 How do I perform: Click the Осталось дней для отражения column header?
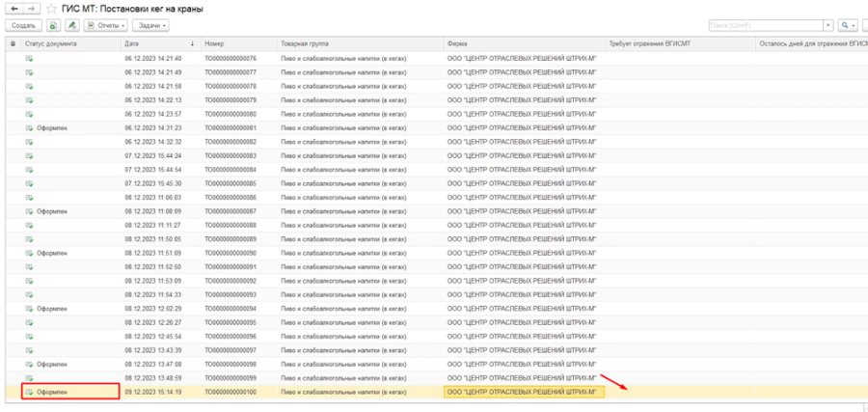tap(813, 43)
